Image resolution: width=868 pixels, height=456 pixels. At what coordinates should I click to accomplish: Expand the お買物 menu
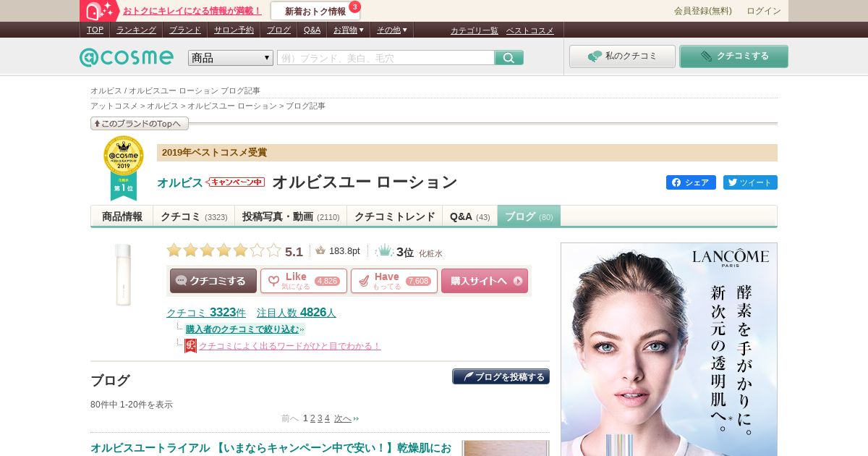[x=348, y=30]
